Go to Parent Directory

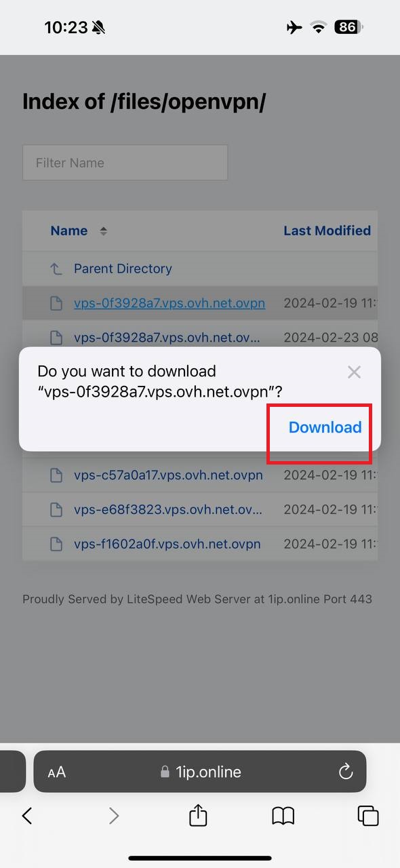tap(123, 269)
